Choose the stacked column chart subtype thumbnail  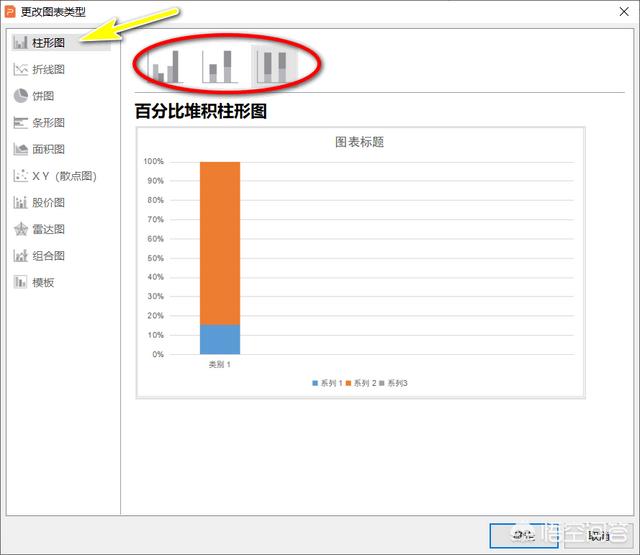coord(220,66)
